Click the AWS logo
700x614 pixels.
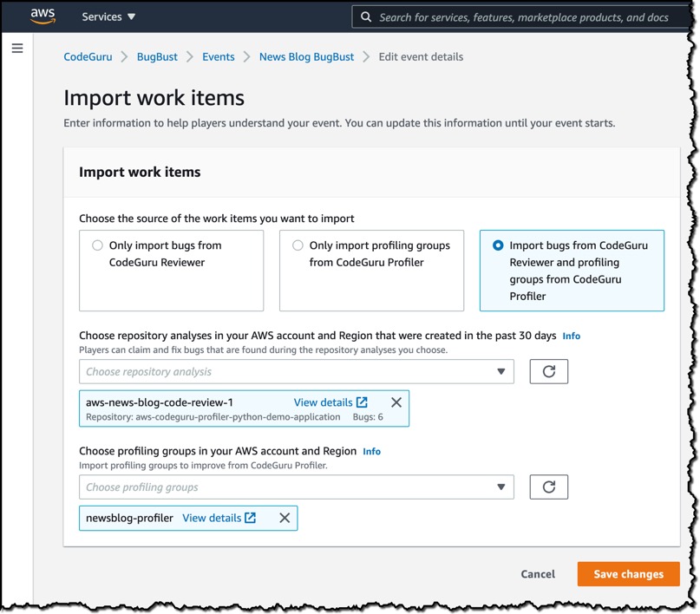point(43,16)
